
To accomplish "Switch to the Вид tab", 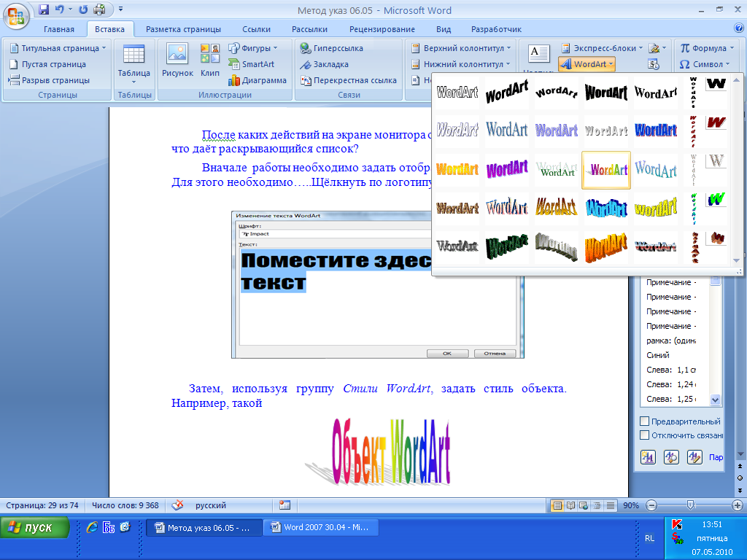I will coord(444,29).
